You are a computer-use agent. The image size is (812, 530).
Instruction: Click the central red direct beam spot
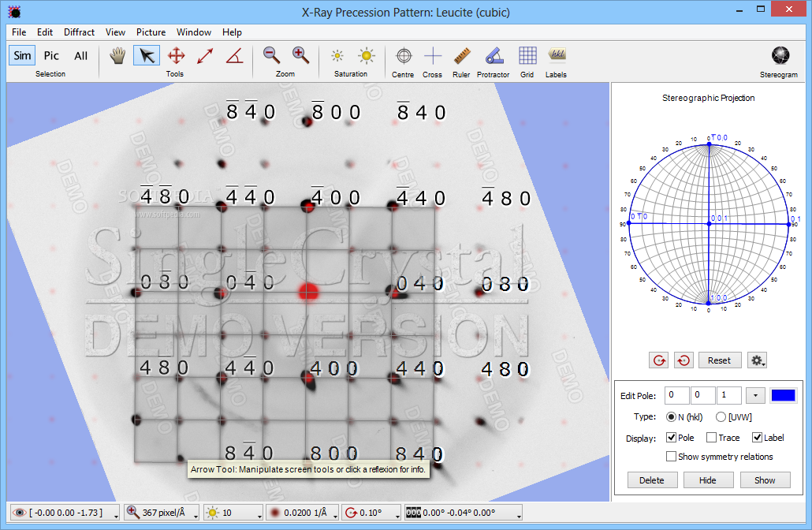309,291
